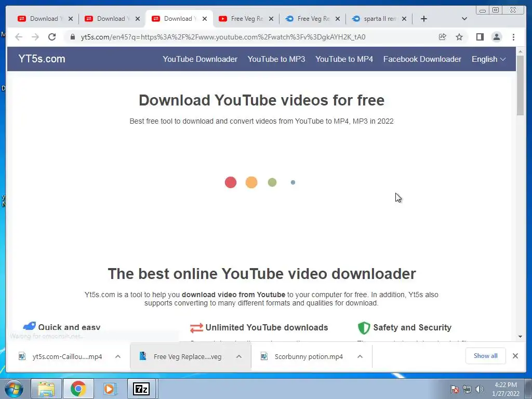
Task: Open the tab search dropdown arrow
Action: pos(464,19)
